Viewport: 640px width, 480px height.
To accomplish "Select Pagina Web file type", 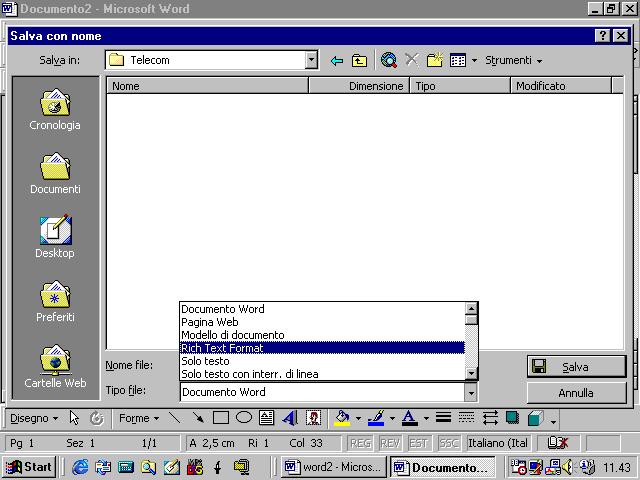I will click(322, 322).
